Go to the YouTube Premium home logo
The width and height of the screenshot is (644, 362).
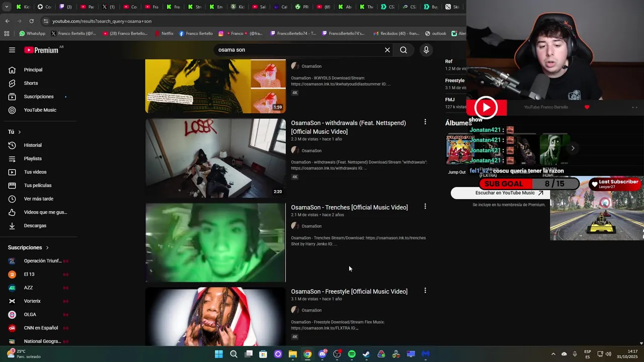tap(41, 50)
